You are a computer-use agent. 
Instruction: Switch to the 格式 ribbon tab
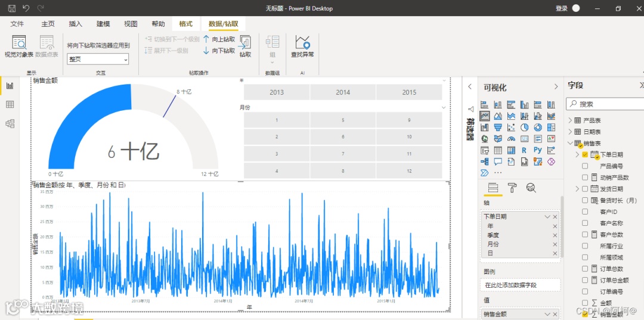[185, 24]
